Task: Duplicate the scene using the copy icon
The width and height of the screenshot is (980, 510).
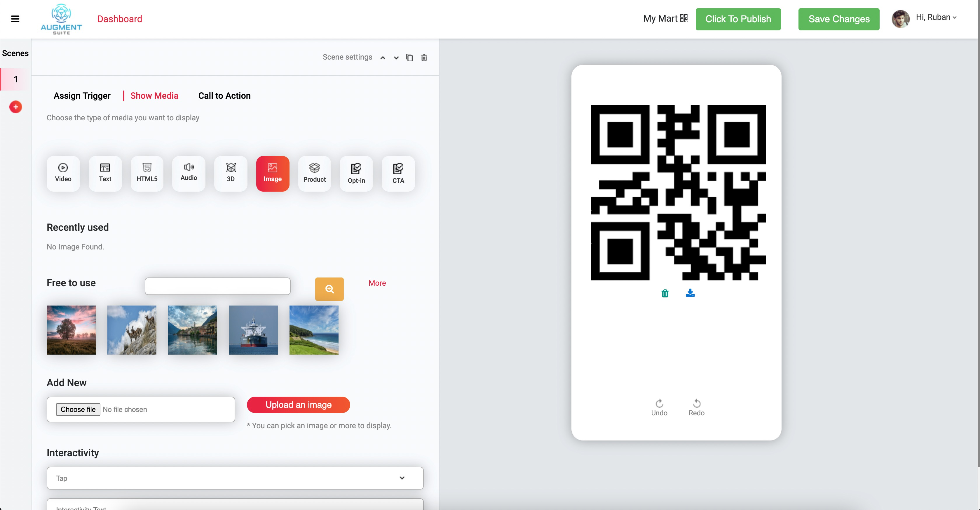Action: (409, 58)
